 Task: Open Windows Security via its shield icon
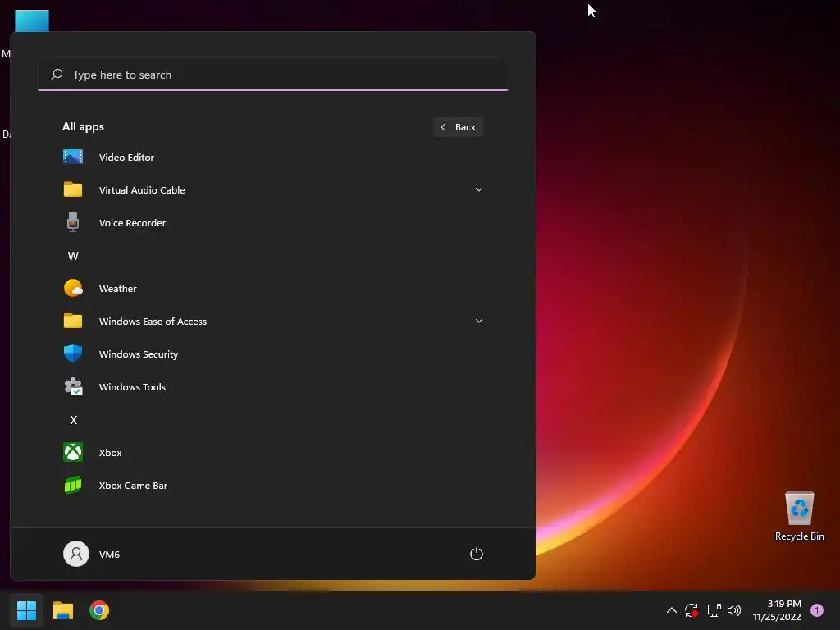click(x=73, y=354)
